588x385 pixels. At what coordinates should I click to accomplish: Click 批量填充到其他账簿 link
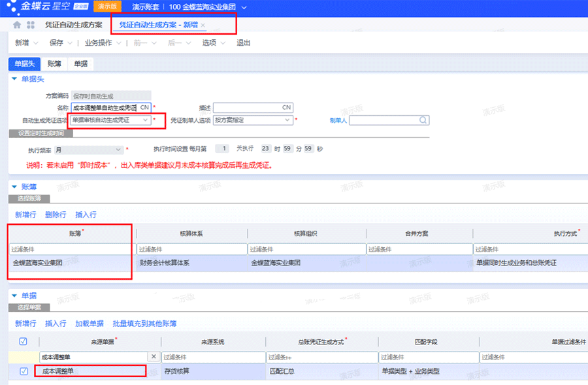145,325
